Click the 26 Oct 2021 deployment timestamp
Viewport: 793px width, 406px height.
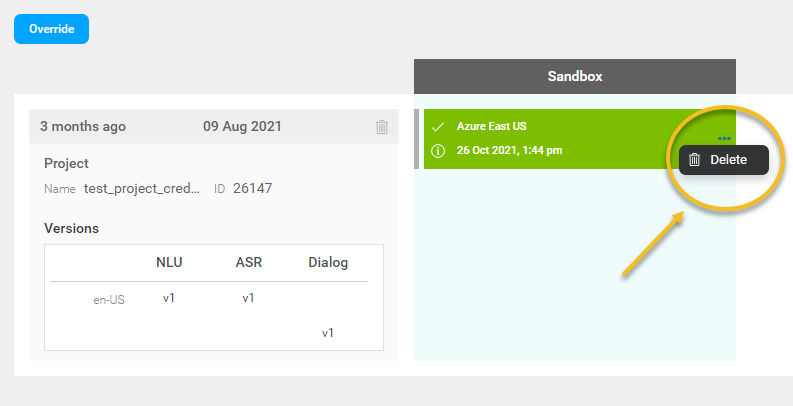click(x=510, y=151)
